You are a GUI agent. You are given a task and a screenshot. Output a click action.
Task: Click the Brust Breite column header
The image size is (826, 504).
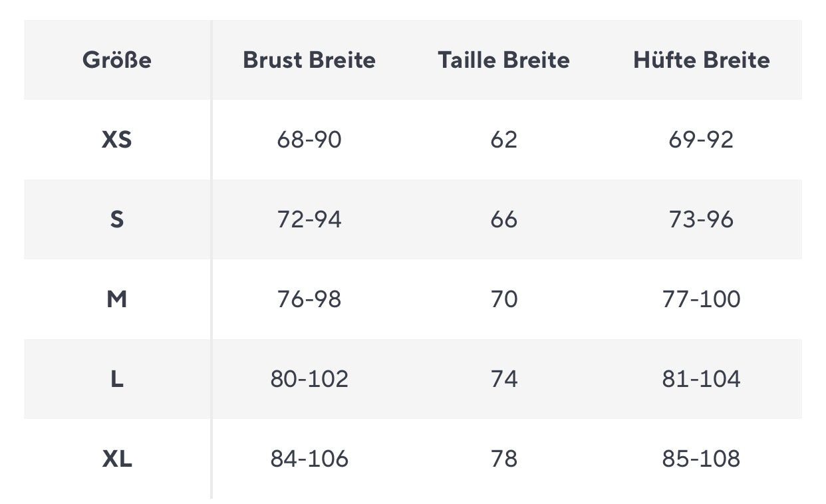309,60
